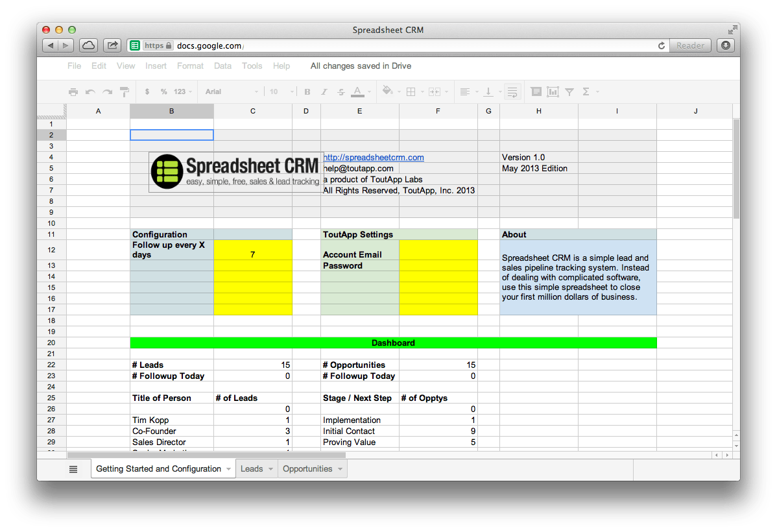Open Getting Started tab dropdown arrow
Screen dimensions: 777x532
click(x=228, y=469)
